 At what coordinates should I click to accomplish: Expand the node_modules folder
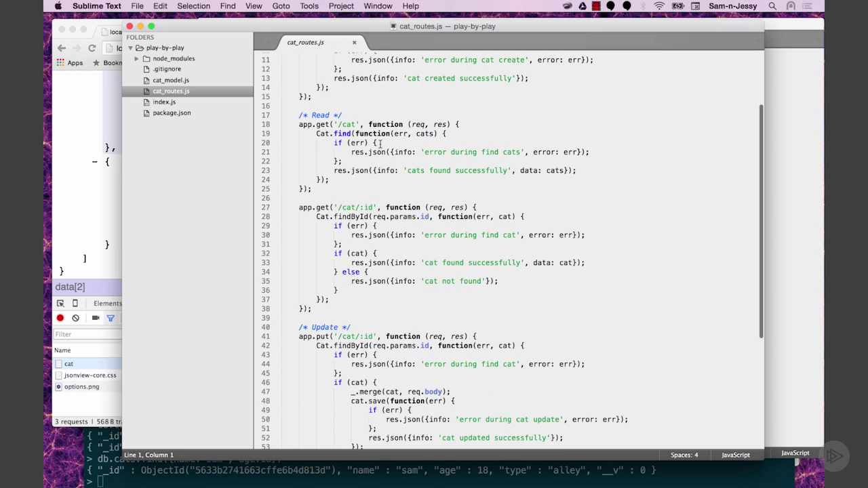point(136,59)
